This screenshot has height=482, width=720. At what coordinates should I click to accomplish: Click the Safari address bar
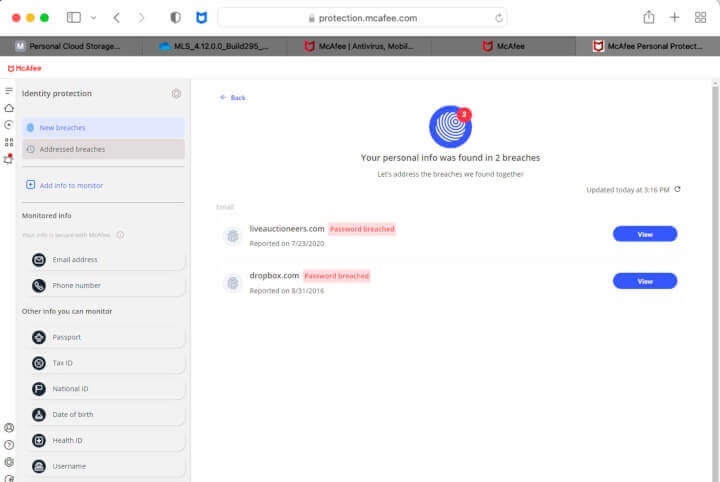pyautogui.click(x=361, y=17)
